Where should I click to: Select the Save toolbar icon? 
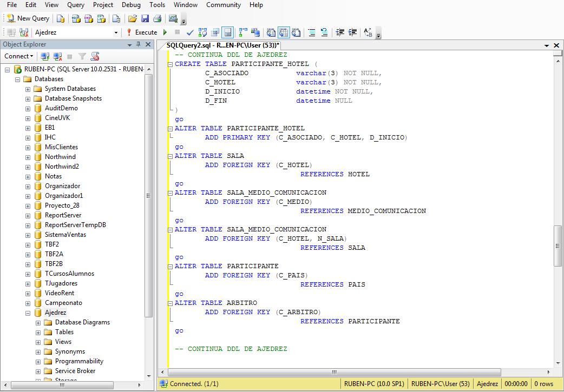[146, 18]
